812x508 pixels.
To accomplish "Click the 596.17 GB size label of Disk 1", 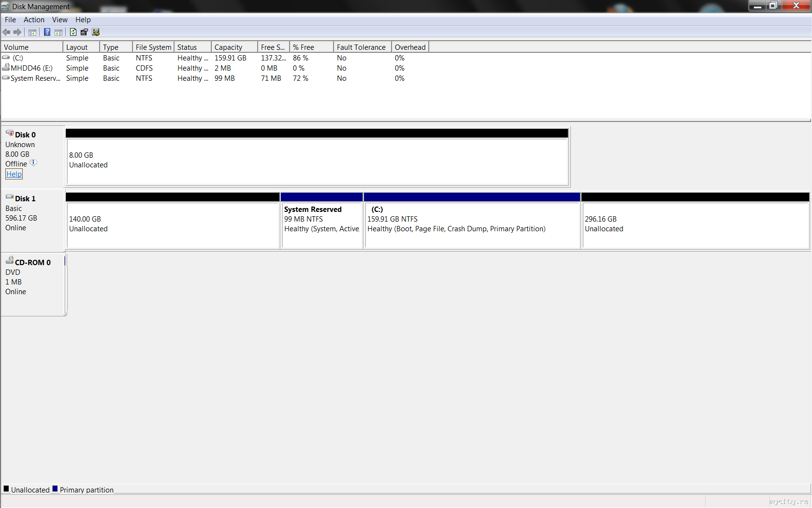I will click(x=21, y=218).
